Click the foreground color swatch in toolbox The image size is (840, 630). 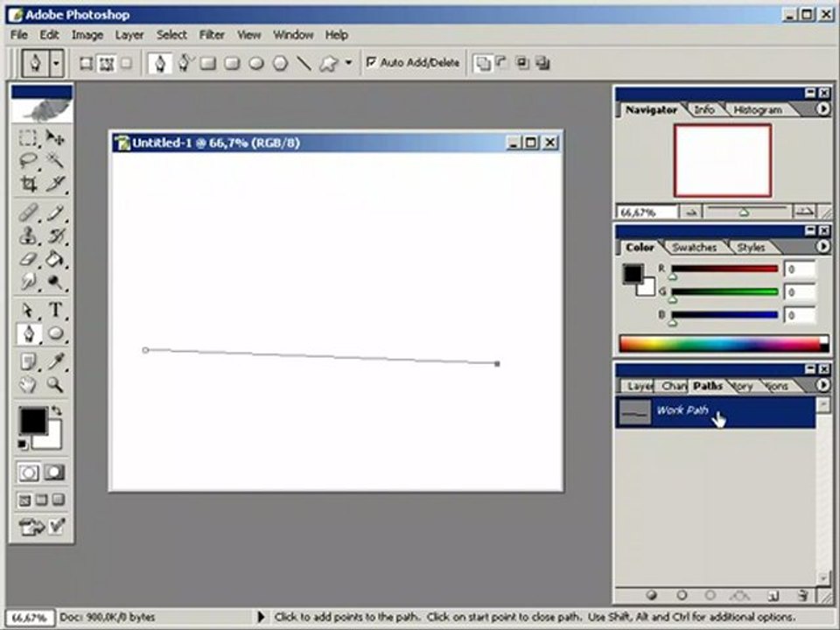[x=32, y=421]
